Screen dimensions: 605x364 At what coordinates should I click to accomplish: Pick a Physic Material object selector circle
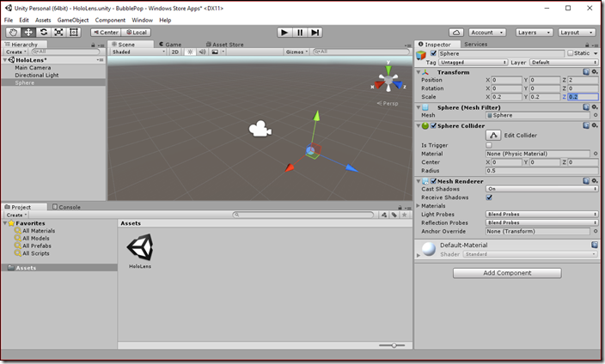[596, 154]
